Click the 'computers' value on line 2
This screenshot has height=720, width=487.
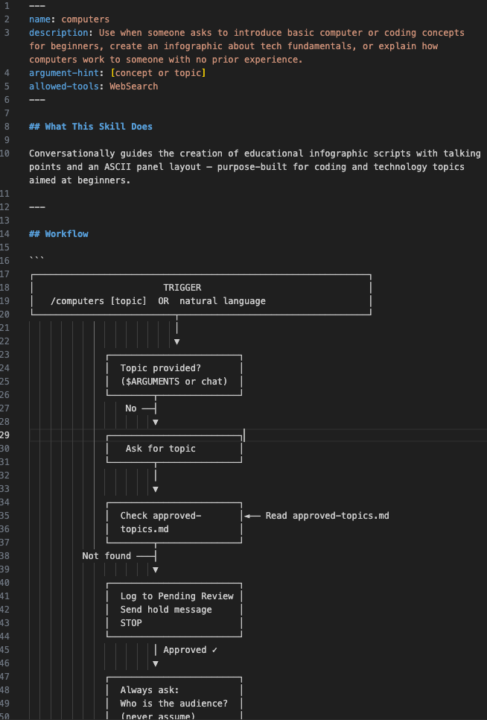coord(85,19)
